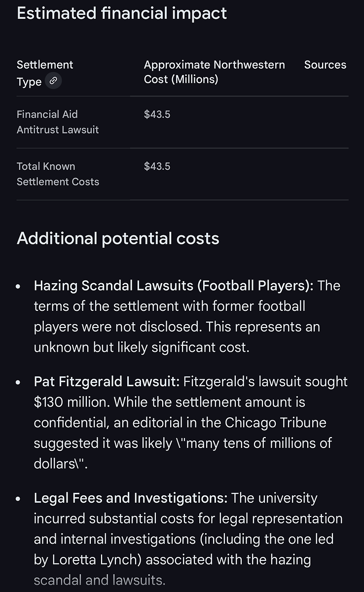Tap the Total Known Settlement Costs label

point(57,174)
